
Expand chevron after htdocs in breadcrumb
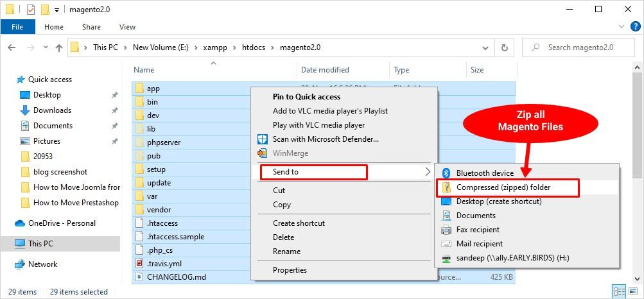(272, 47)
